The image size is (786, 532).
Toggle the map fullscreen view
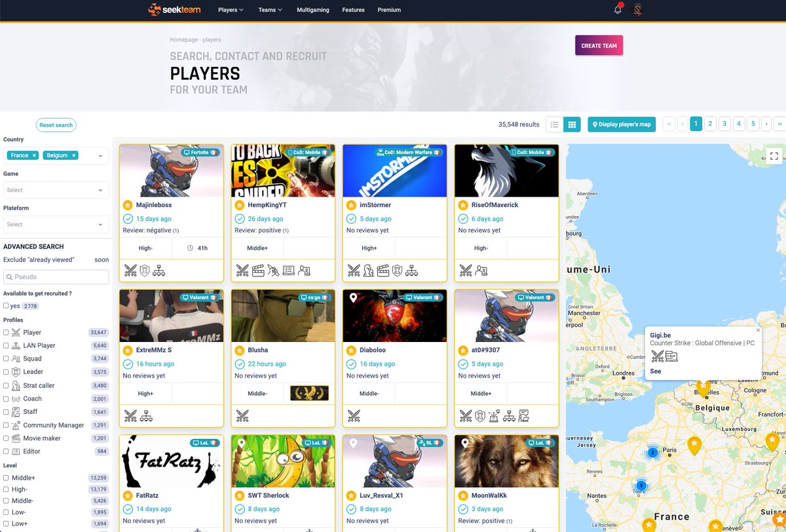[774, 156]
